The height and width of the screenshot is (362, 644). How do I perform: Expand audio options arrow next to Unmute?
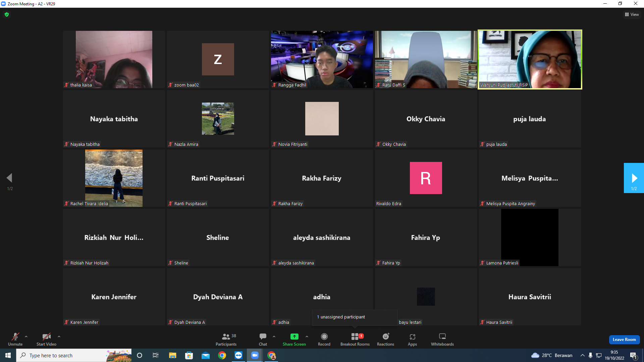(x=26, y=337)
